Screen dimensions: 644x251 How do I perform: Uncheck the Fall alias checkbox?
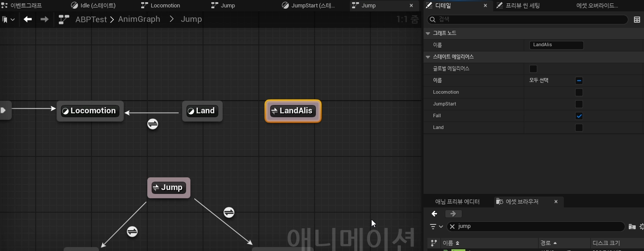[x=579, y=116]
